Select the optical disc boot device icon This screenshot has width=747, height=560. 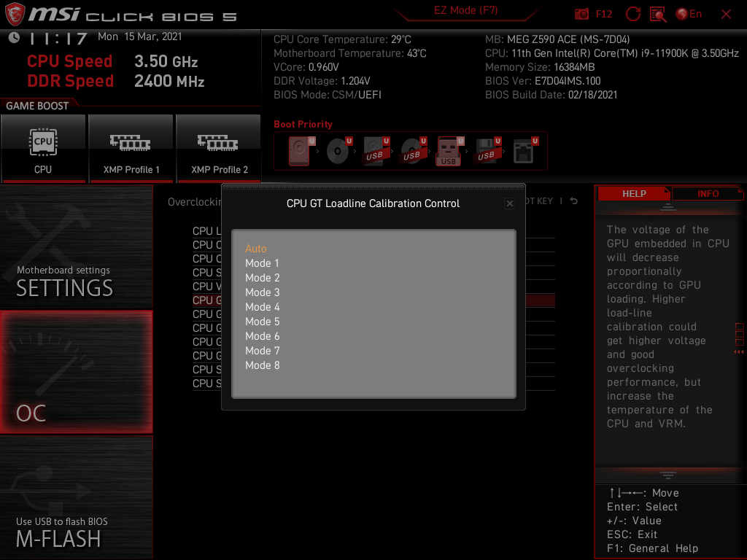click(x=338, y=151)
